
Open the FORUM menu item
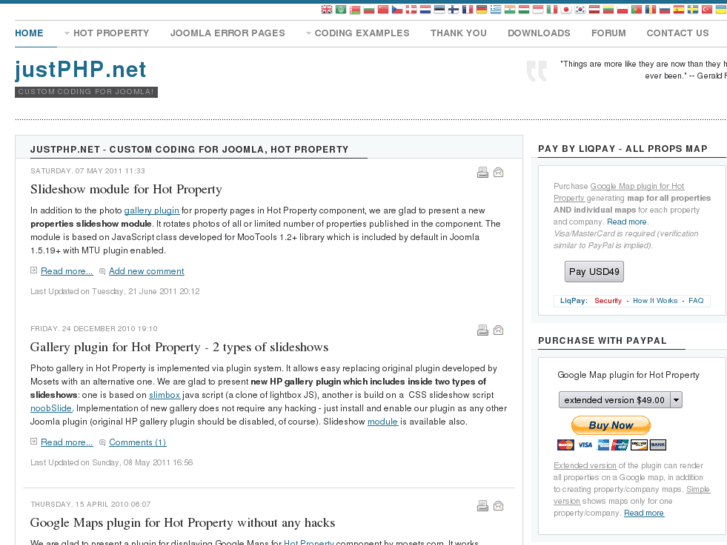609,33
